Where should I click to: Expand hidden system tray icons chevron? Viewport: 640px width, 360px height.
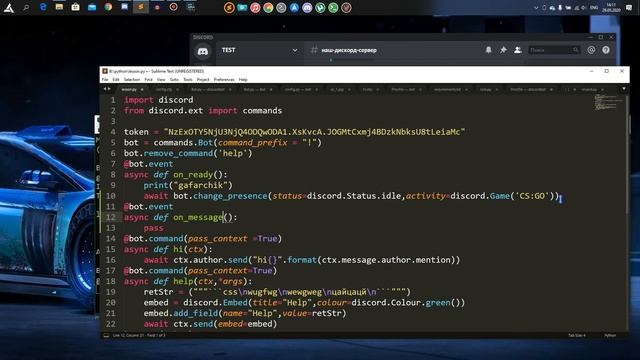(536, 8)
